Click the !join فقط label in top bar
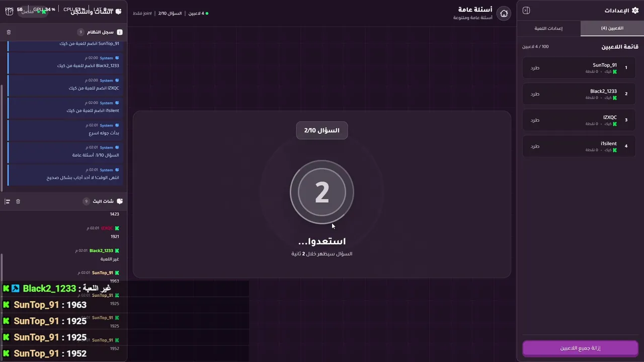The height and width of the screenshot is (362, 644). (142, 14)
